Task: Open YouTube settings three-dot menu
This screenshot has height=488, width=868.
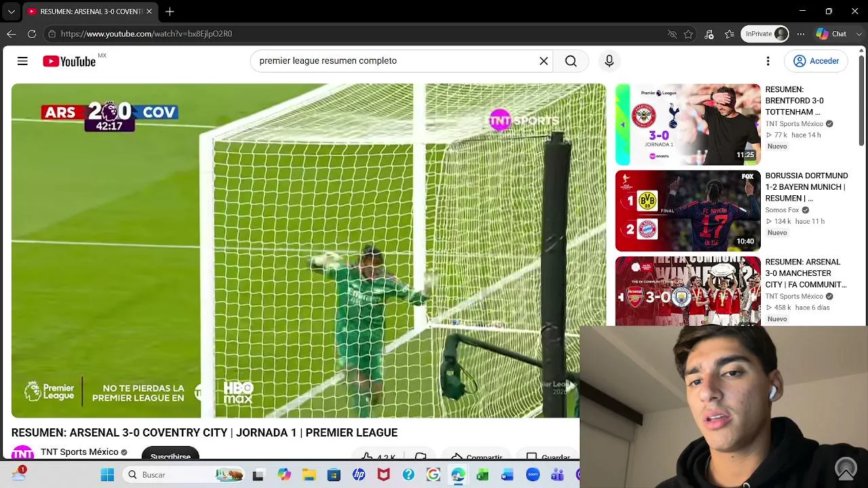Action: (768, 61)
